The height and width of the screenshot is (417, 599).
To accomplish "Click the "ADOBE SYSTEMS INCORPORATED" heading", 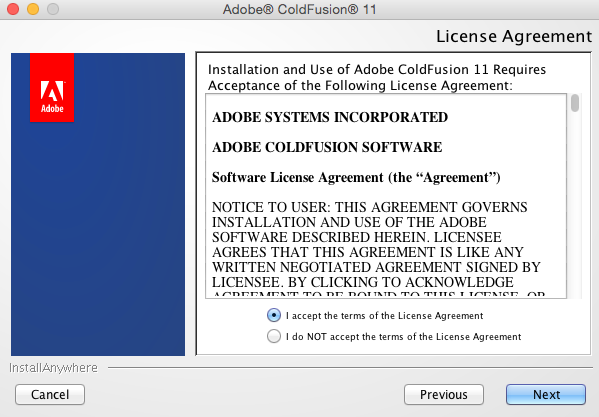I will [330, 117].
